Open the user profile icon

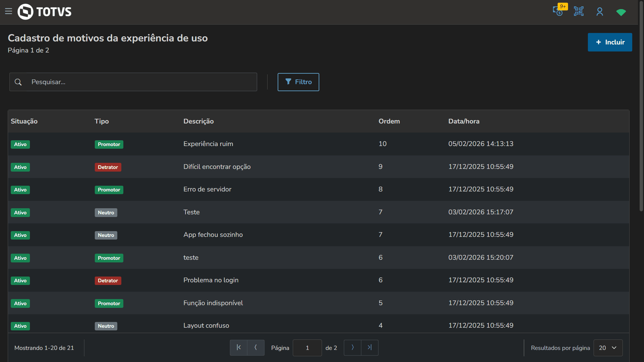point(600,12)
